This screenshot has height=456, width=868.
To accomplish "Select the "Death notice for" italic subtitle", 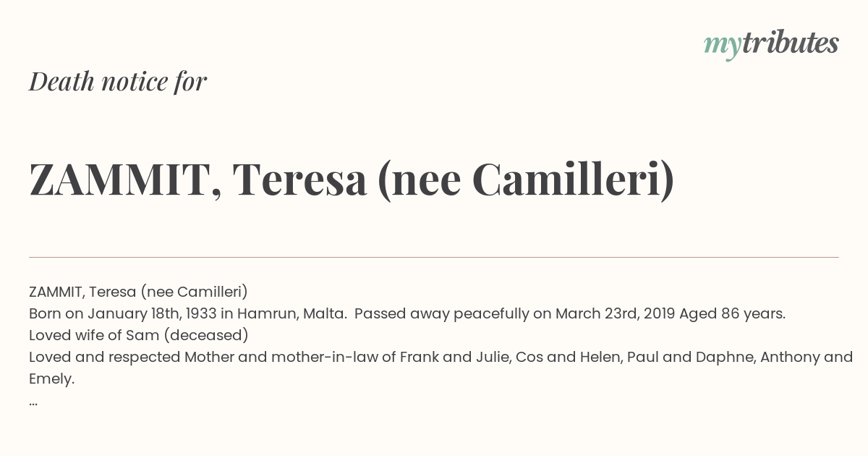I will pyautogui.click(x=118, y=82).
